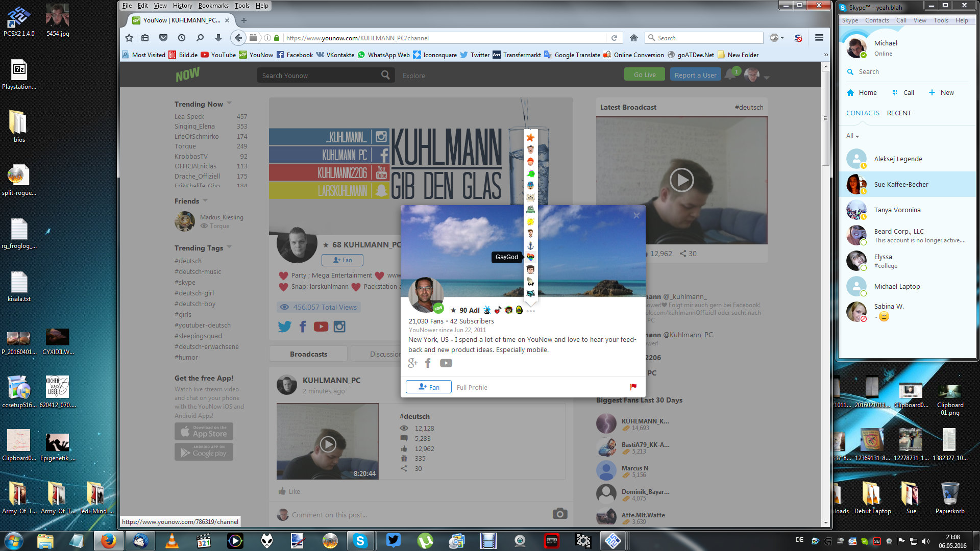Open the Skype Contacts menu

[x=877, y=20]
